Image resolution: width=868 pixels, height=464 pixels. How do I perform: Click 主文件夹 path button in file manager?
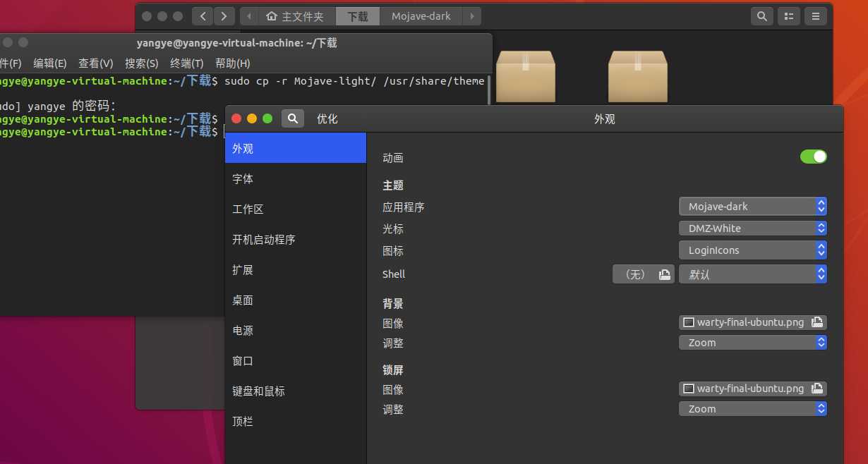(x=296, y=16)
